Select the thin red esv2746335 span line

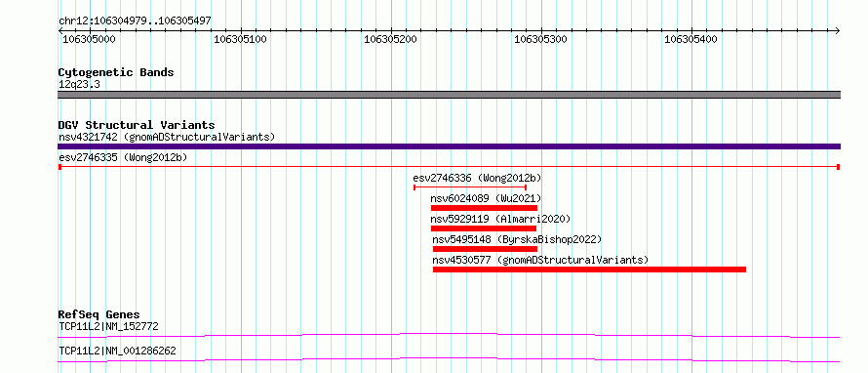449,167
